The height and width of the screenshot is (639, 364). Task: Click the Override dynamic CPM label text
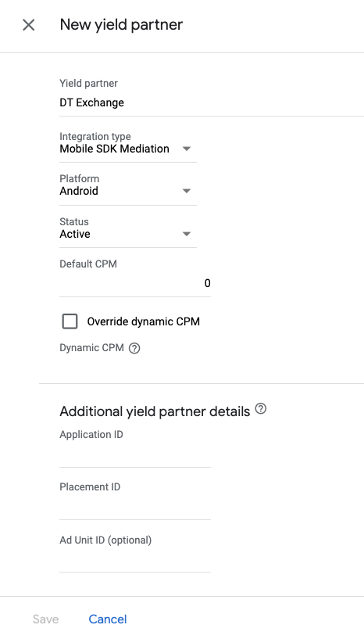tap(143, 321)
